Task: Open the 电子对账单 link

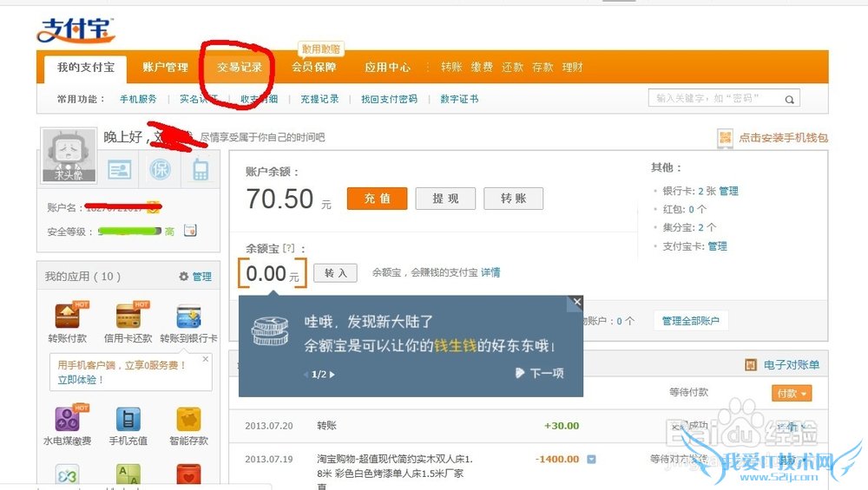Action: click(x=792, y=365)
